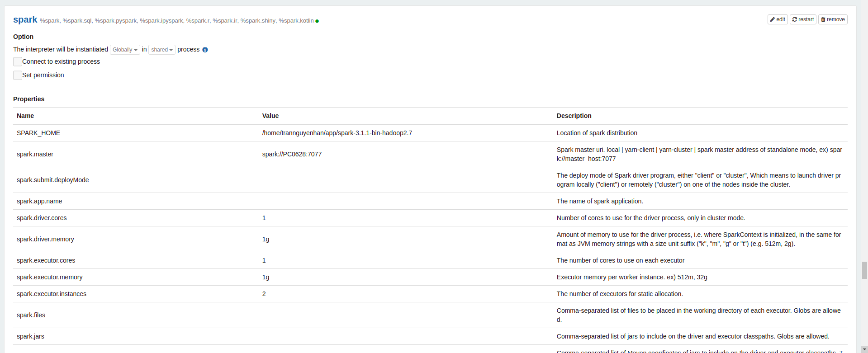This screenshot has width=868, height=353.
Task: Restart the spark interpreter
Action: point(803,19)
